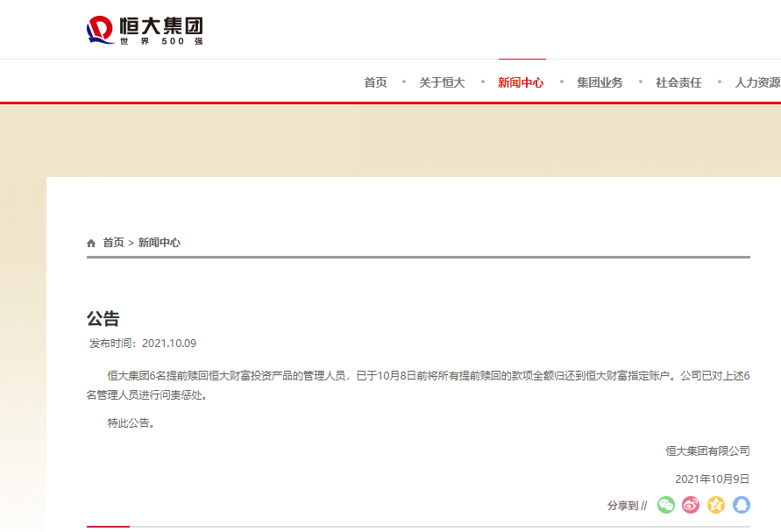Click the 恒大集团有限公司 signature text
Screen dimensions: 781x532
click(707, 451)
